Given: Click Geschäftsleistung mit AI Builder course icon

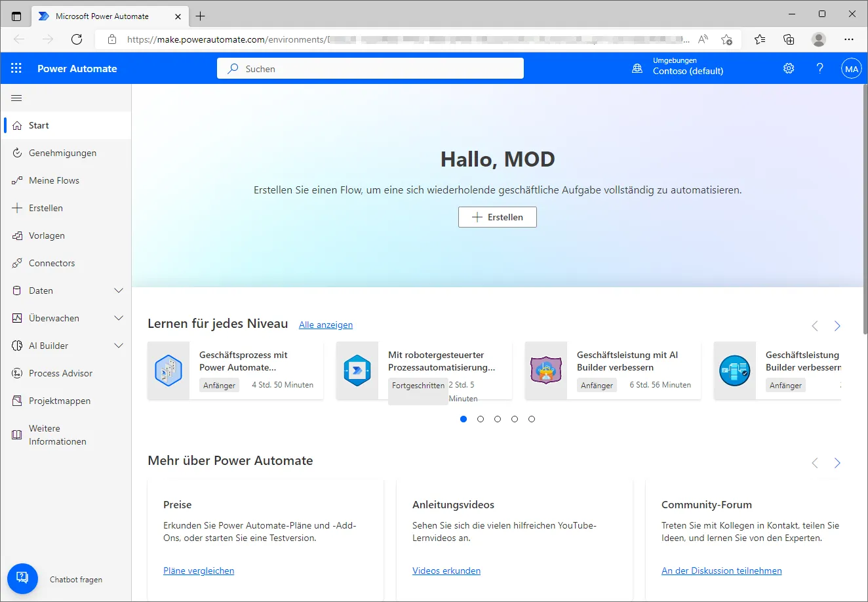Looking at the screenshot, I should point(546,371).
